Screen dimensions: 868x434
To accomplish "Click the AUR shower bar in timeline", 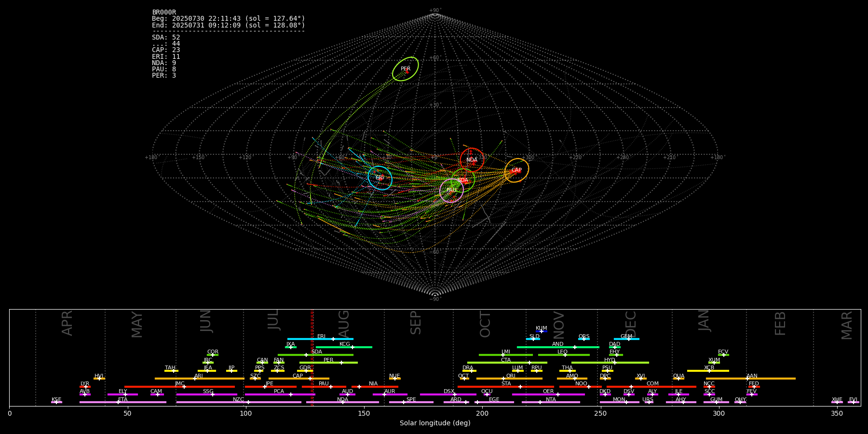I will pyautogui.click(x=390, y=394).
